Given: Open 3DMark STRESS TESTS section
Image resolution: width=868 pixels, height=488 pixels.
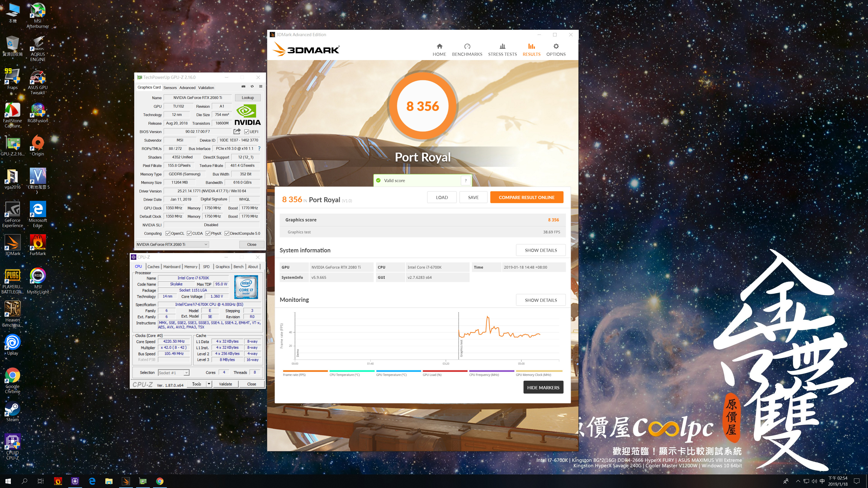Looking at the screenshot, I should 502,50.
